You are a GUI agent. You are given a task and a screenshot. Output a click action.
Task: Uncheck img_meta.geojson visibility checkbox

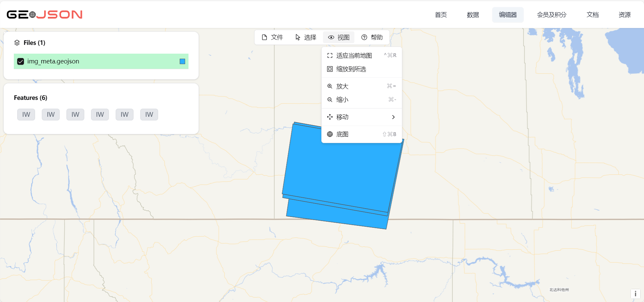coord(21,61)
